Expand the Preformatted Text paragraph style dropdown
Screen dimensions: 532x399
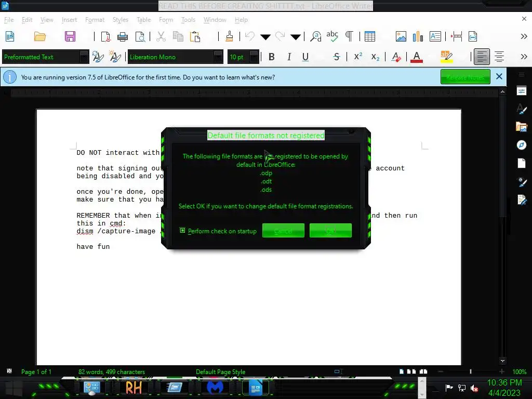click(84, 57)
